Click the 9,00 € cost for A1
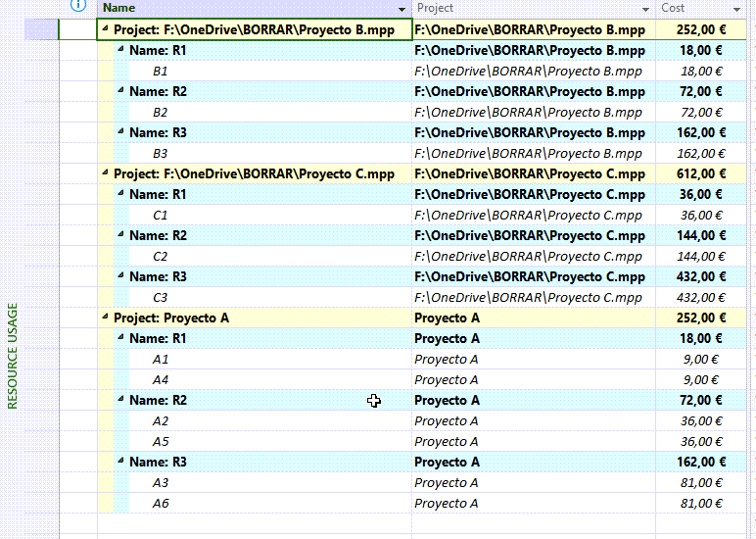 [701, 360]
